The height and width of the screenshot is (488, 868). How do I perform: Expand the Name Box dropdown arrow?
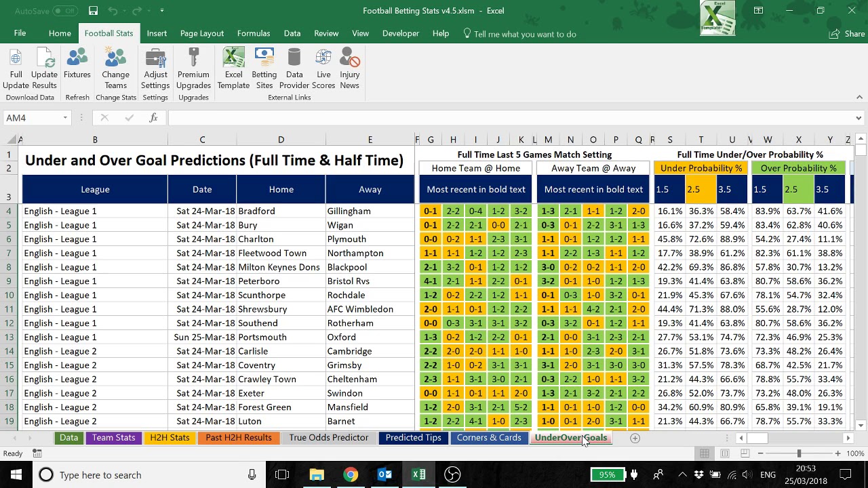(65, 118)
